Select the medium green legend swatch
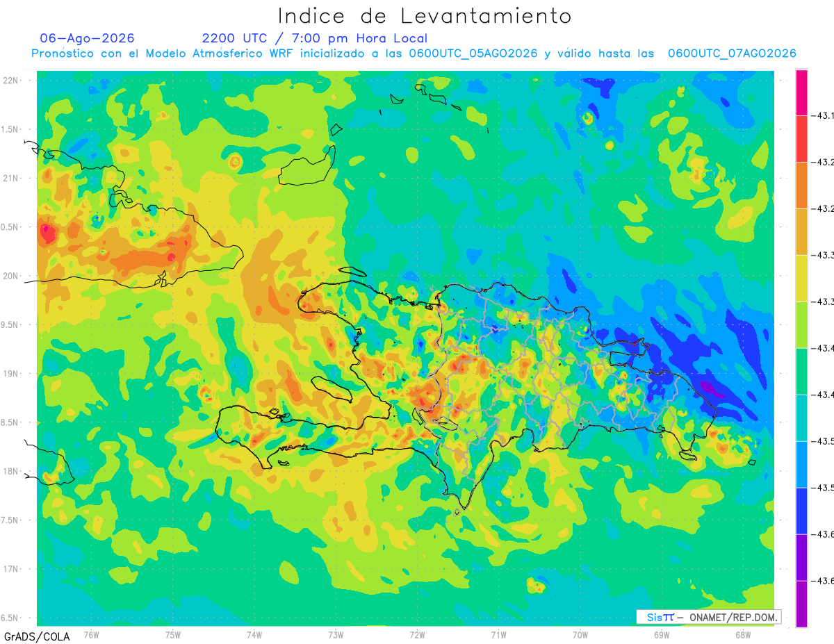The image size is (834, 644). click(801, 371)
